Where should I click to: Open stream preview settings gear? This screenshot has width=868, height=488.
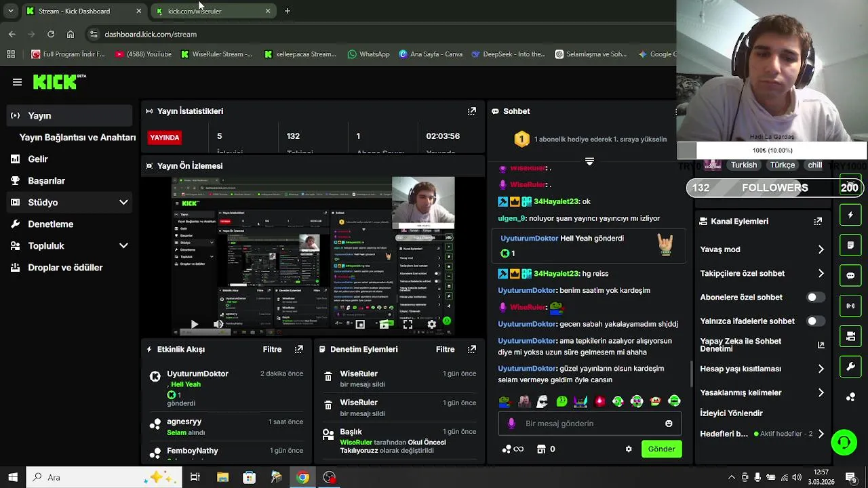click(x=431, y=325)
